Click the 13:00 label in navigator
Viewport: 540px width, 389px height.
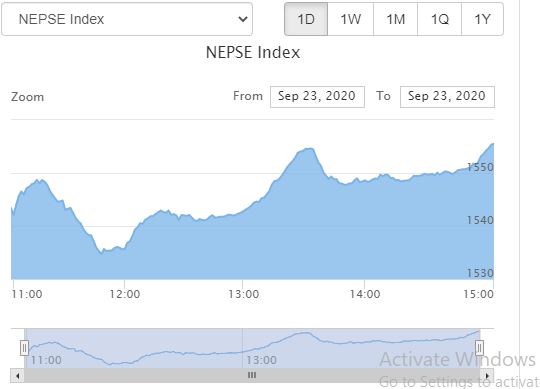click(261, 360)
